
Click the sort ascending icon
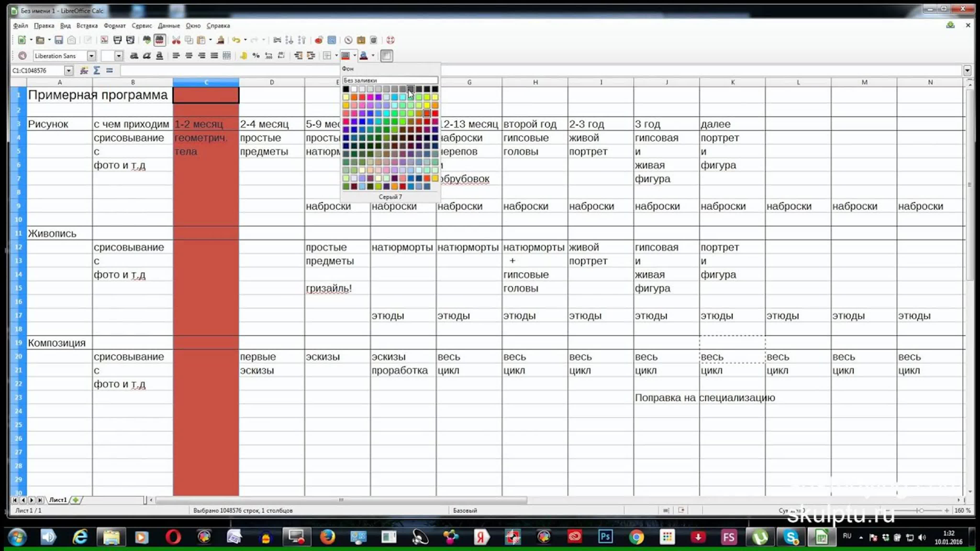(289, 40)
